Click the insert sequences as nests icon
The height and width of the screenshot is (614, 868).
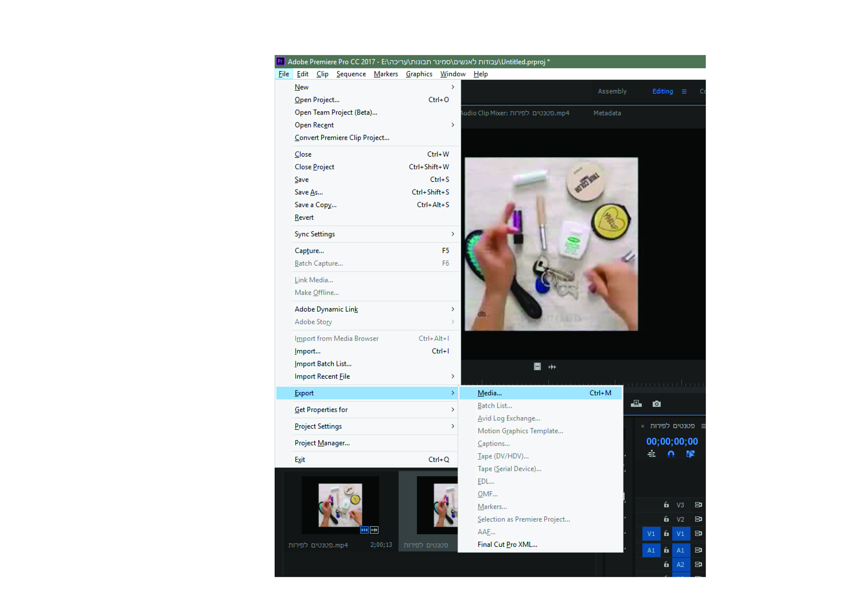651,454
